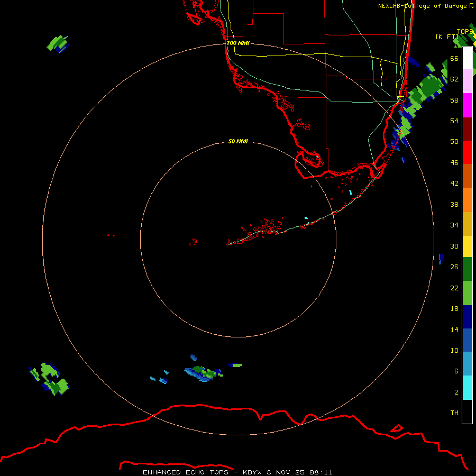Screen dimensions: 476x476
Task: Click the "66" scale value
Action: click(x=454, y=59)
